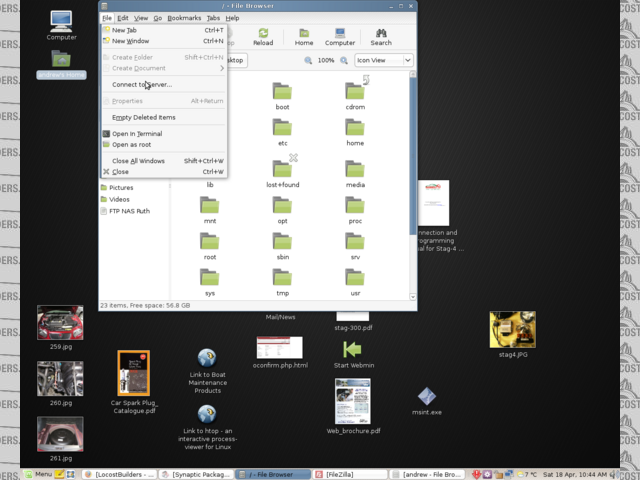Choose Empty Deleted Items menu entry

point(143,117)
